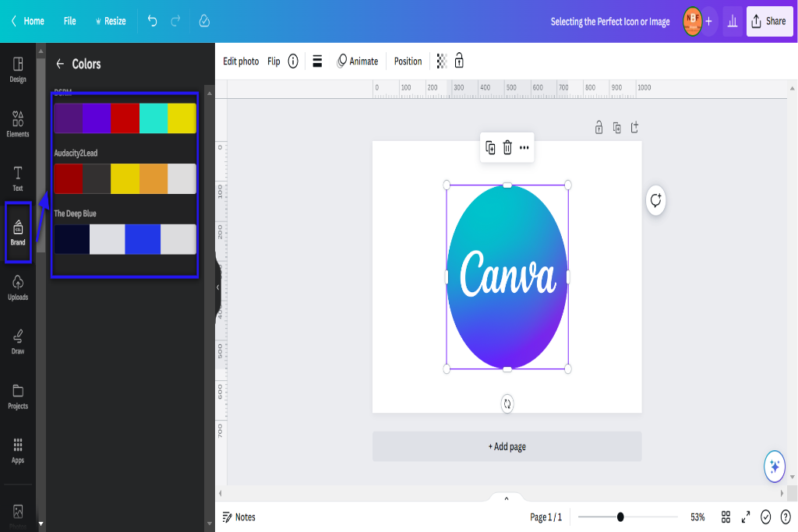Pick the orange swatch in the Audacity2Lead palette
This screenshot has height=532, width=798.
[x=154, y=178]
